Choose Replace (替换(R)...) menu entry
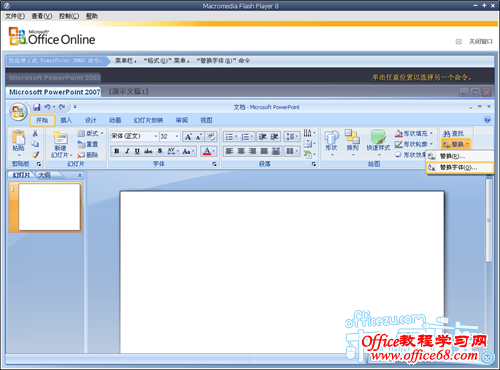This screenshot has height=370, width=500. pos(460,156)
